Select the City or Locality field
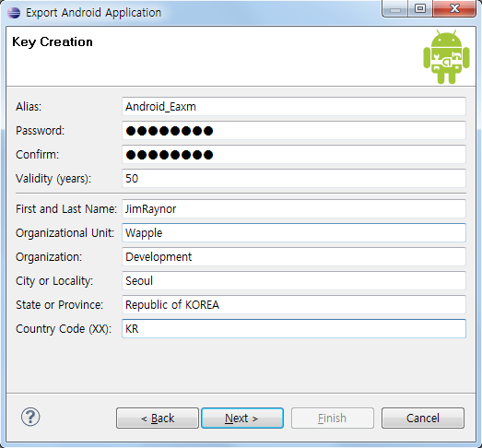 click(x=294, y=281)
